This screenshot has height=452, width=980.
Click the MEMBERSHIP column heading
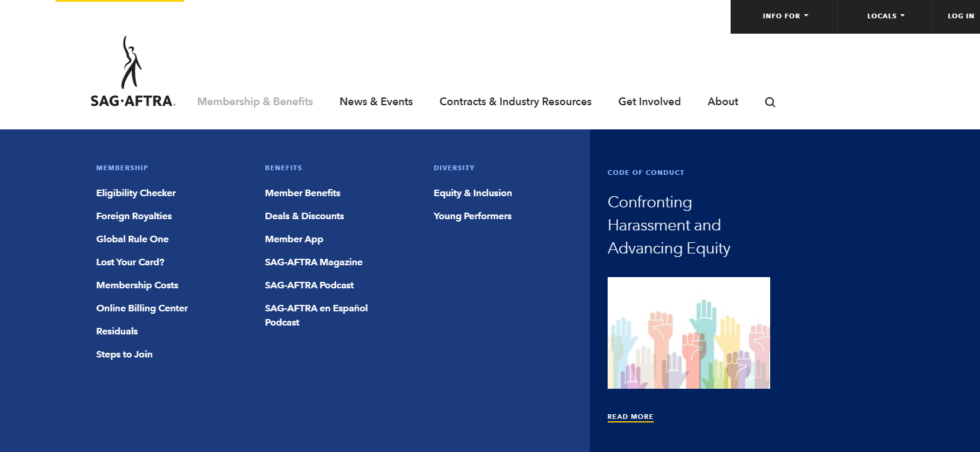click(x=122, y=168)
